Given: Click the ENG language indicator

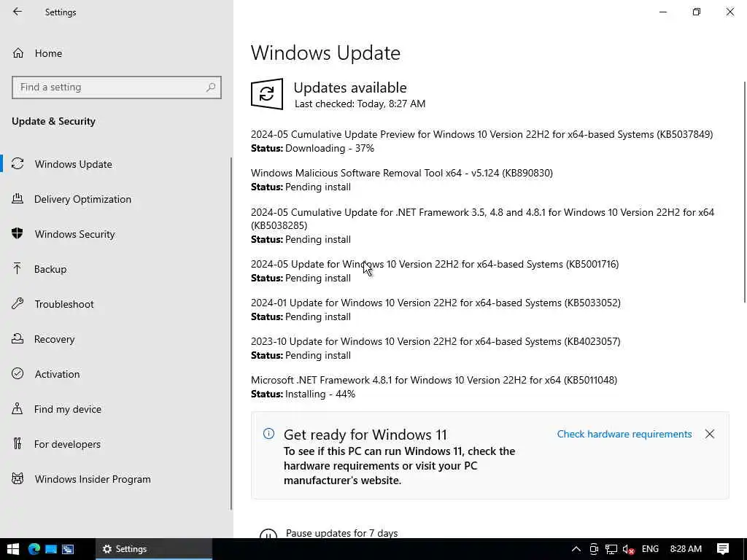Looking at the screenshot, I should [650, 549].
